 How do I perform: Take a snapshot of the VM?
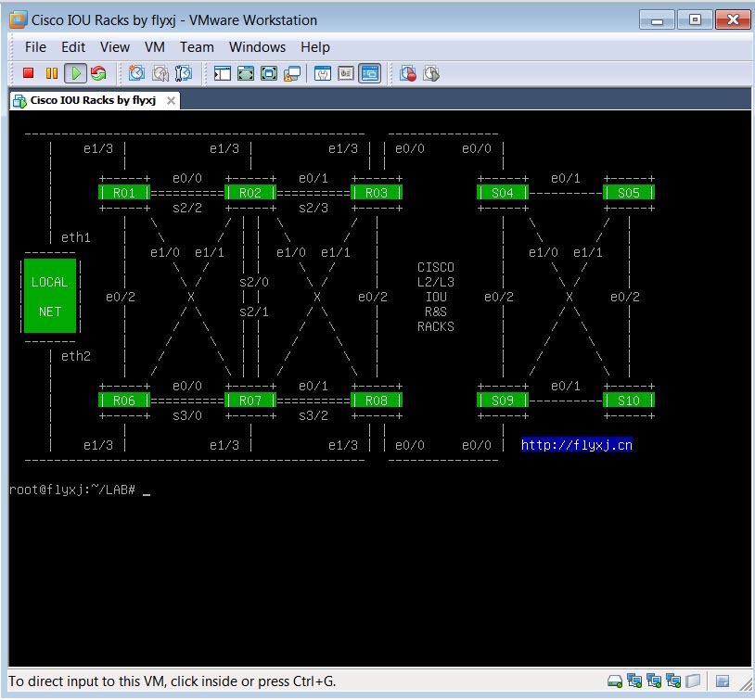click(136, 73)
